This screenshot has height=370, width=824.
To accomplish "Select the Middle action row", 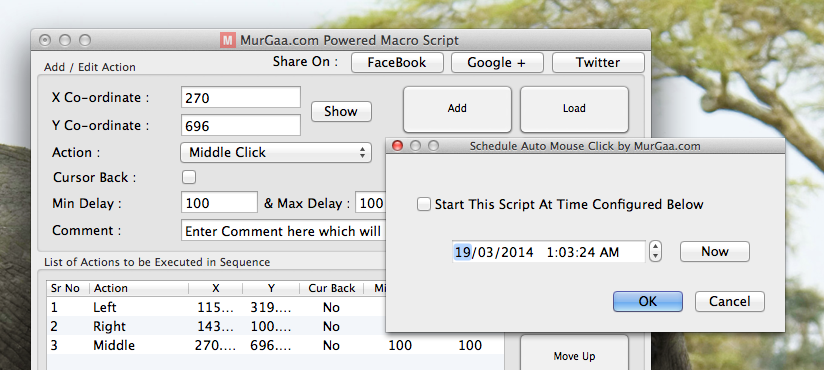I will (275, 345).
